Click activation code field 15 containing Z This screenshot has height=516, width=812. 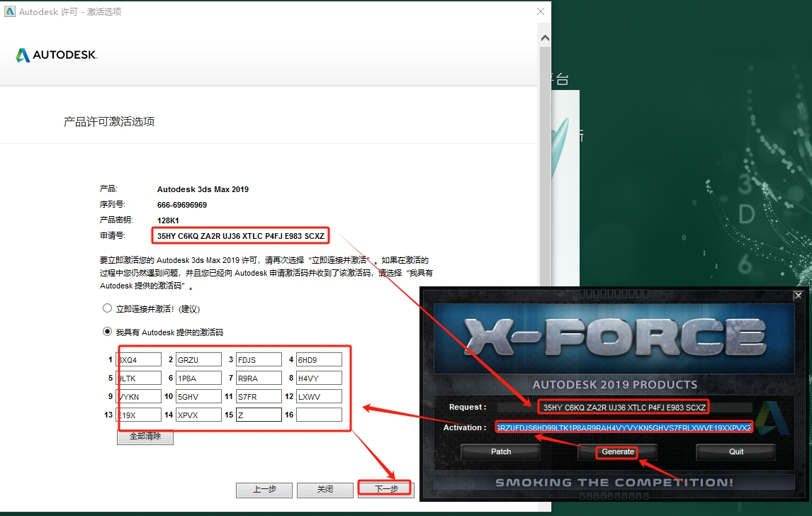[x=259, y=415]
